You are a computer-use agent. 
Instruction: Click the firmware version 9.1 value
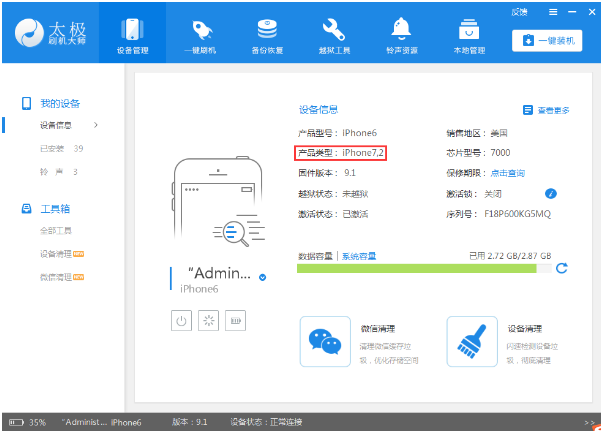[350, 173]
